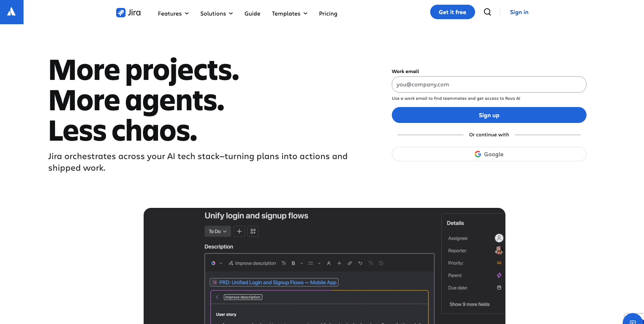The height and width of the screenshot is (324, 644).
Task: Click the 'Priority:' label
Action: tap(456, 263)
